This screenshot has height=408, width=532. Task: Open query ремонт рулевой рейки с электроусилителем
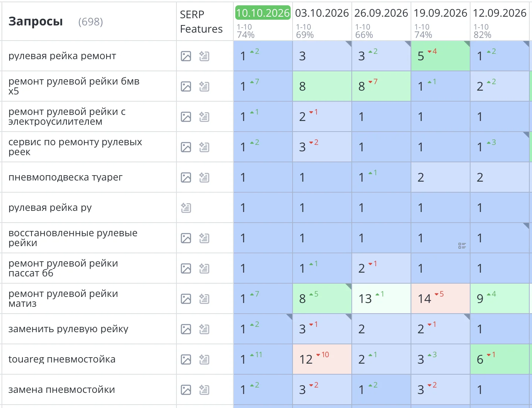pos(67,116)
